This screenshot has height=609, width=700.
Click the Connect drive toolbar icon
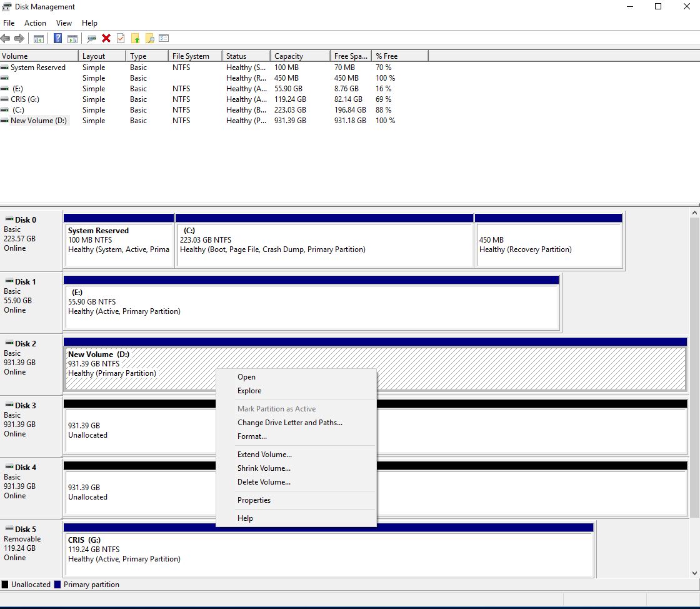(91, 38)
